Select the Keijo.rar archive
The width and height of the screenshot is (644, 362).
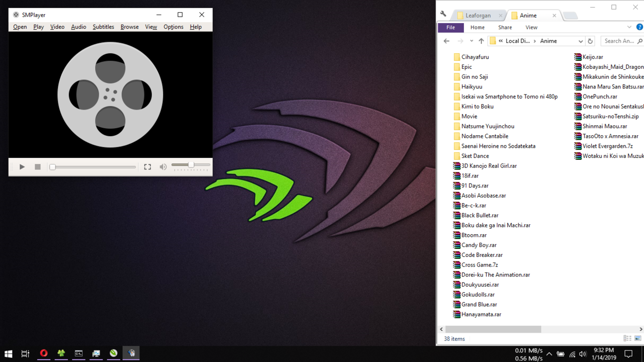pos(589,57)
